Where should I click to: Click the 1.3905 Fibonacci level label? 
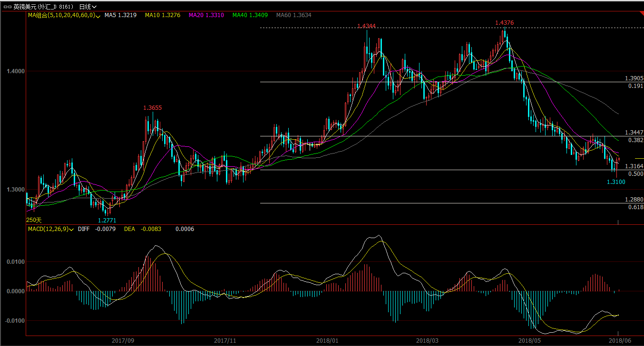(x=634, y=78)
